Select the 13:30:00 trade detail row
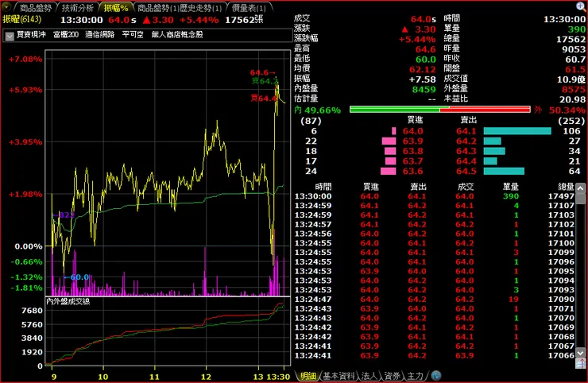This screenshot has height=383, width=588. 435,196
